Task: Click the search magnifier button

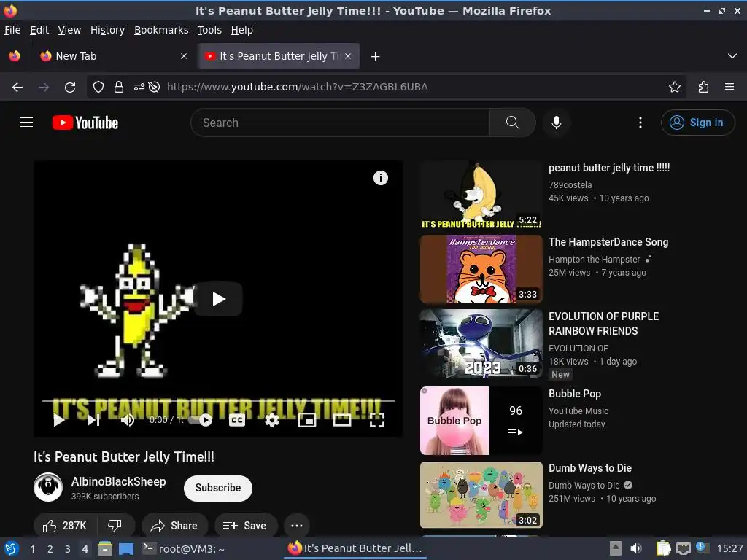Action: click(513, 122)
